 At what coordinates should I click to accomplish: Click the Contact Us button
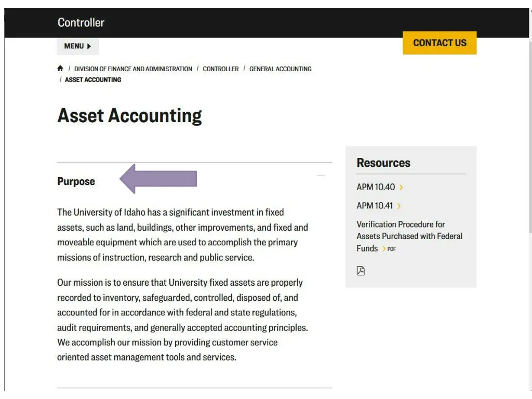tap(440, 43)
